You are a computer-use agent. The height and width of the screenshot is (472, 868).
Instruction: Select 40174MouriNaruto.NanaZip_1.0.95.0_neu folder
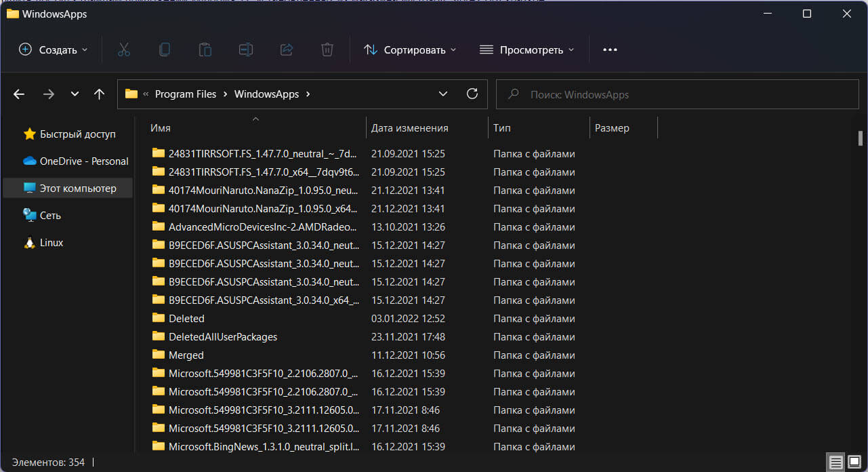click(264, 190)
